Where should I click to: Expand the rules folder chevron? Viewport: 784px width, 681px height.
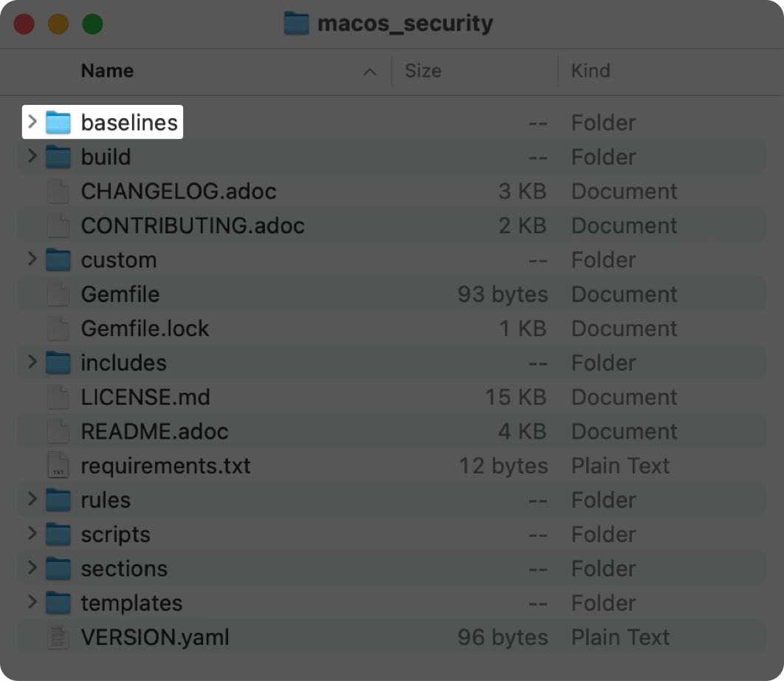[x=32, y=499]
